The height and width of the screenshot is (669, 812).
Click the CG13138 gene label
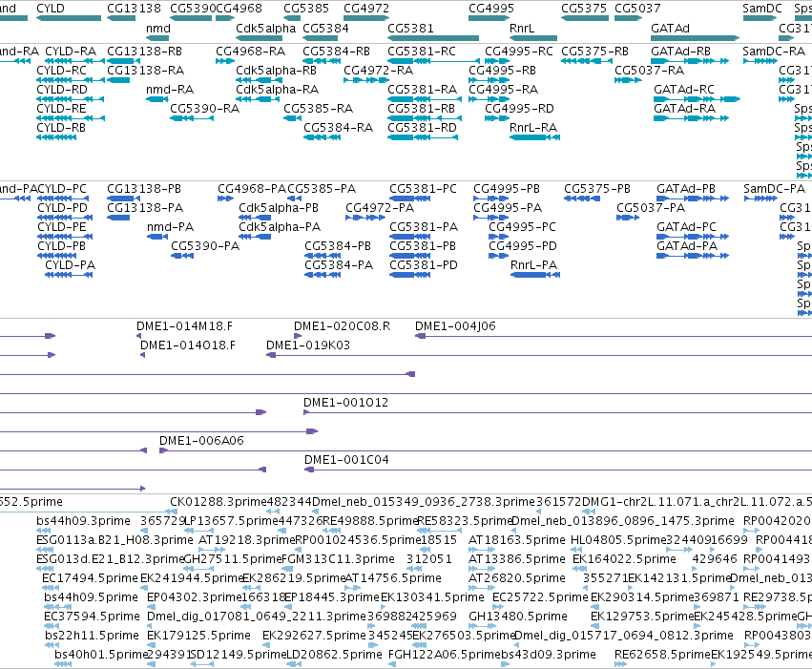pyautogui.click(x=135, y=9)
